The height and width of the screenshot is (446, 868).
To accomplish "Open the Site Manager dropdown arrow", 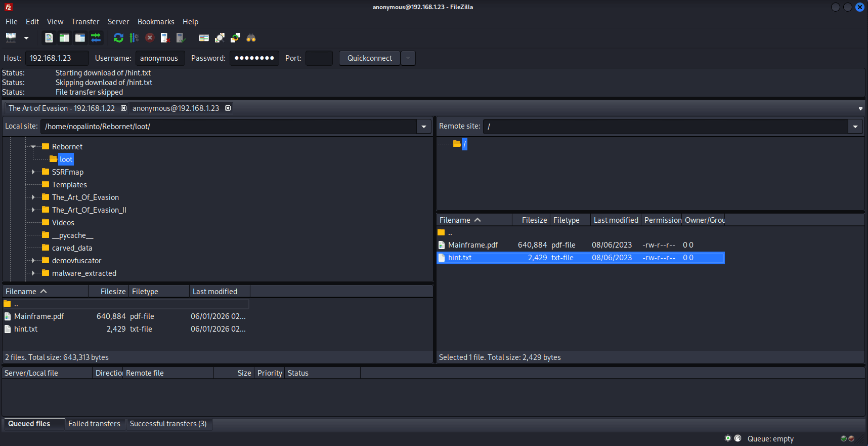I will (26, 38).
